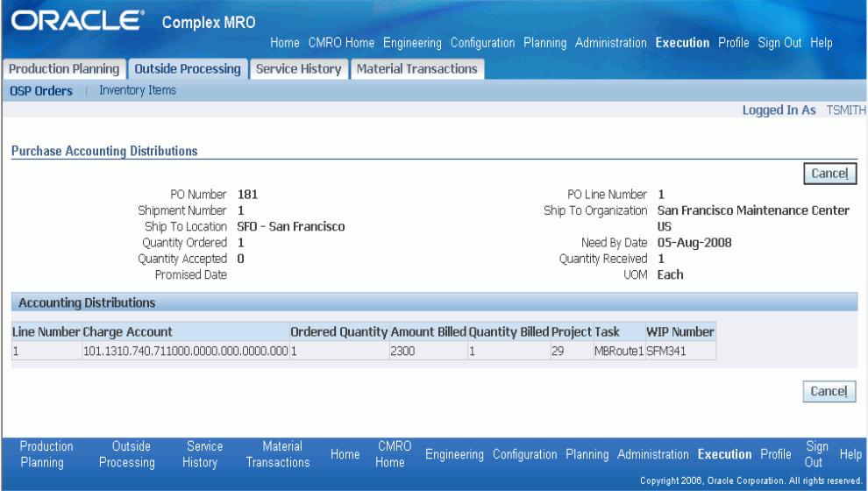Click footer Execution link
868x491 pixels.
724,454
